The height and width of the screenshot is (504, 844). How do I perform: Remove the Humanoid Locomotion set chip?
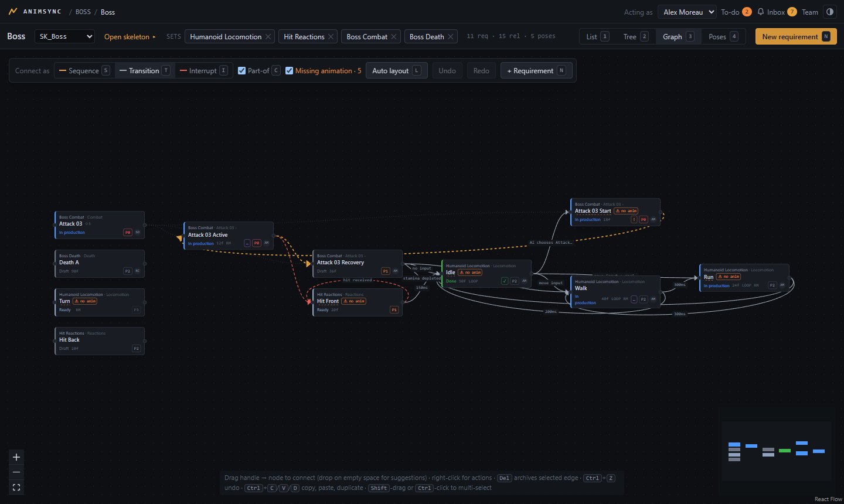[x=268, y=36]
